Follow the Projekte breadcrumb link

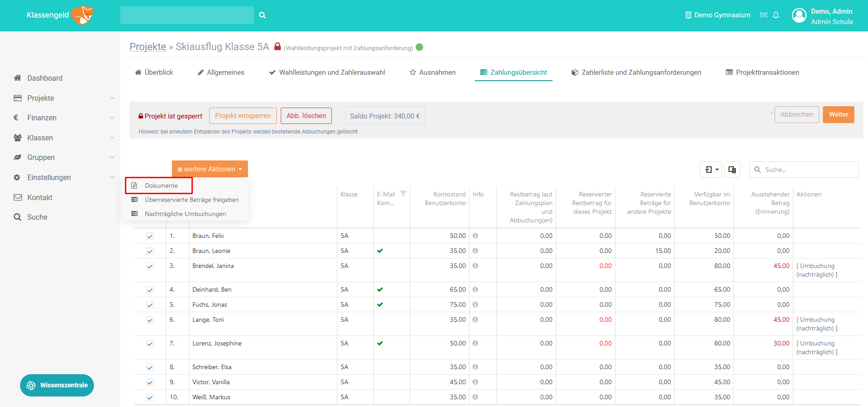148,46
